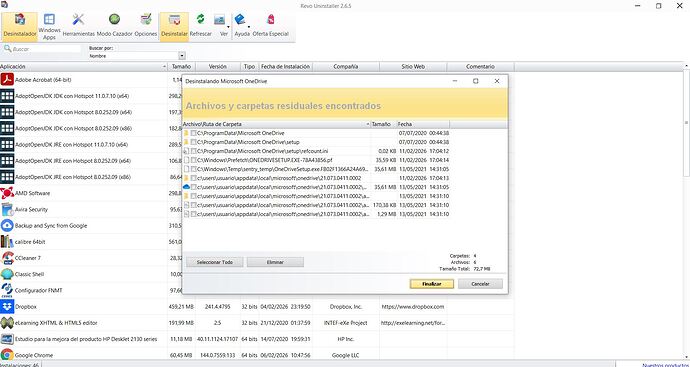Check the 170,38 KB file checkbox
The height and width of the screenshot is (367, 690).
click(x=194, y=205)
